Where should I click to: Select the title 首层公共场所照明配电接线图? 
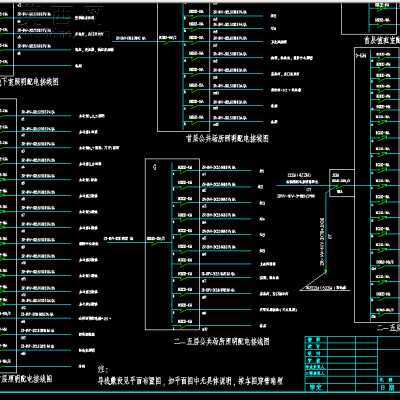227,138
